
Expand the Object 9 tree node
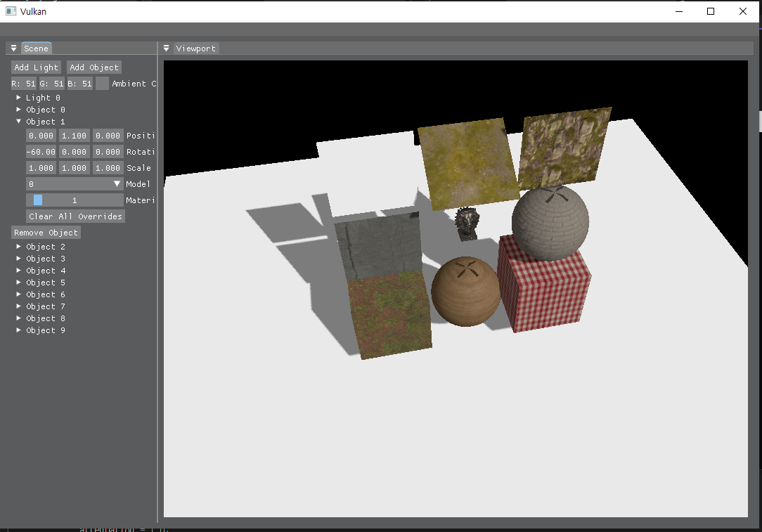[x=19, y=330]
